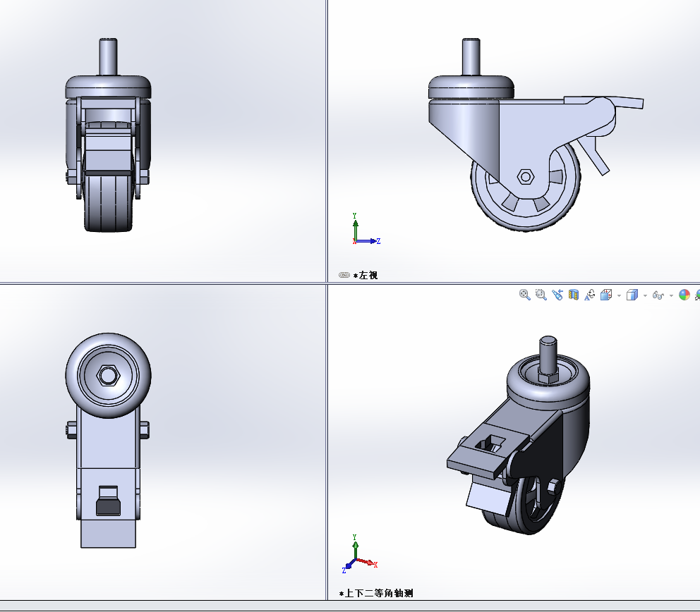Select the caster model in top view

coord(108,440)
